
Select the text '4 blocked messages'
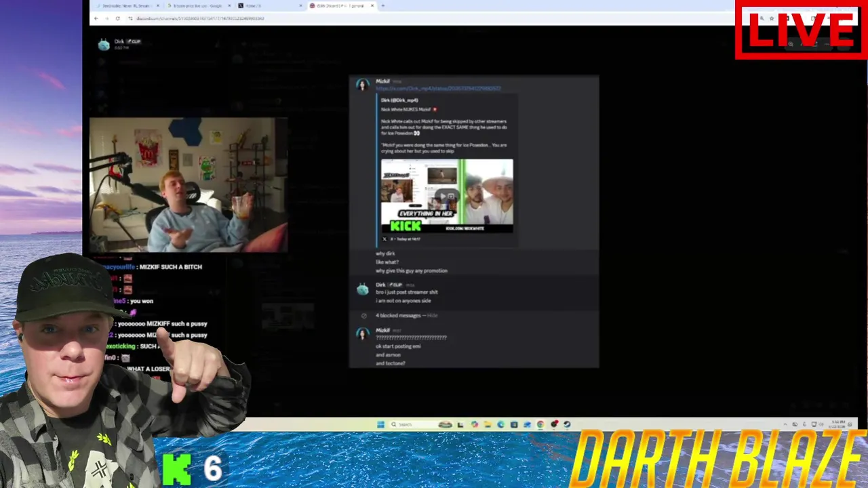pos(398,315)
